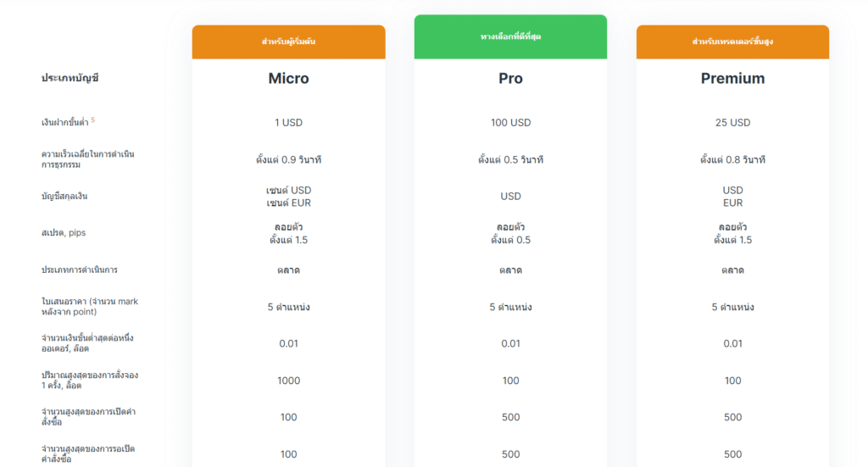Select the Pro account heading
The image size is (868, 467).
point(510,79)
